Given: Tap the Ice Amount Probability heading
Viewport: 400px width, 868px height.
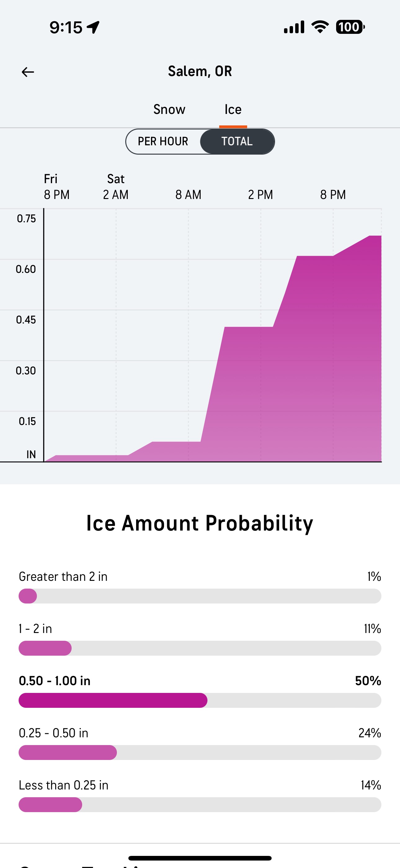Looking at the screenshot, I should click(x=200, y=523).
